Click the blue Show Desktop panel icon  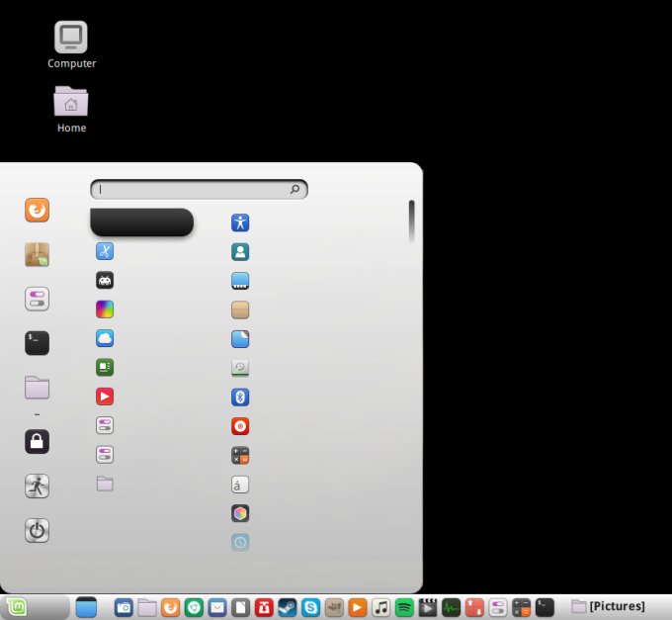[86, 607]
